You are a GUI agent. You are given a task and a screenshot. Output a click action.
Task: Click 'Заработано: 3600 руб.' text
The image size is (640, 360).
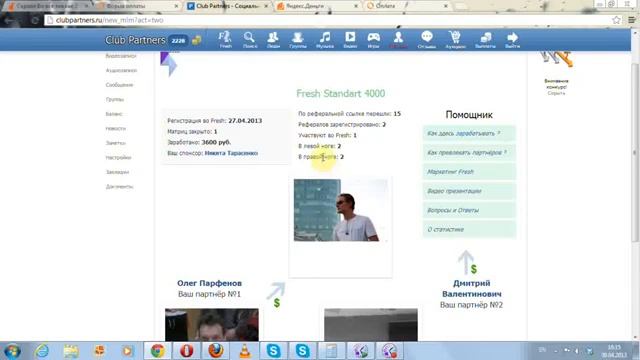coord(199,142)
